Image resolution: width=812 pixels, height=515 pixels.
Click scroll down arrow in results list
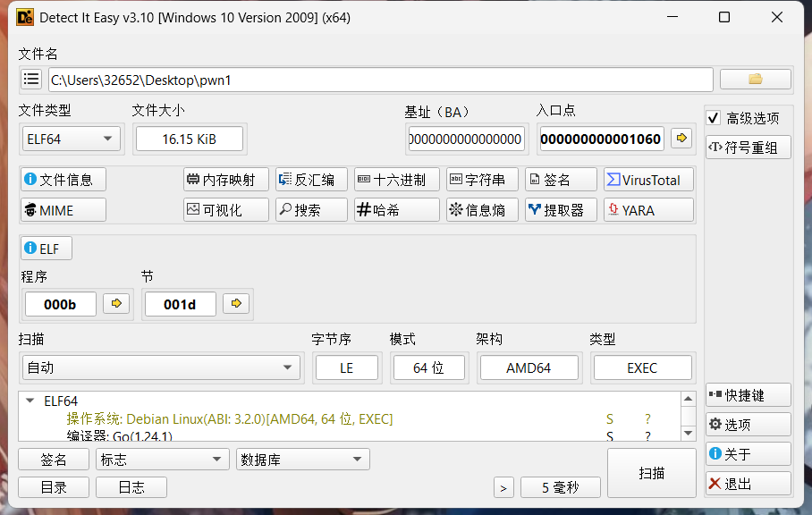coord(688,434)
